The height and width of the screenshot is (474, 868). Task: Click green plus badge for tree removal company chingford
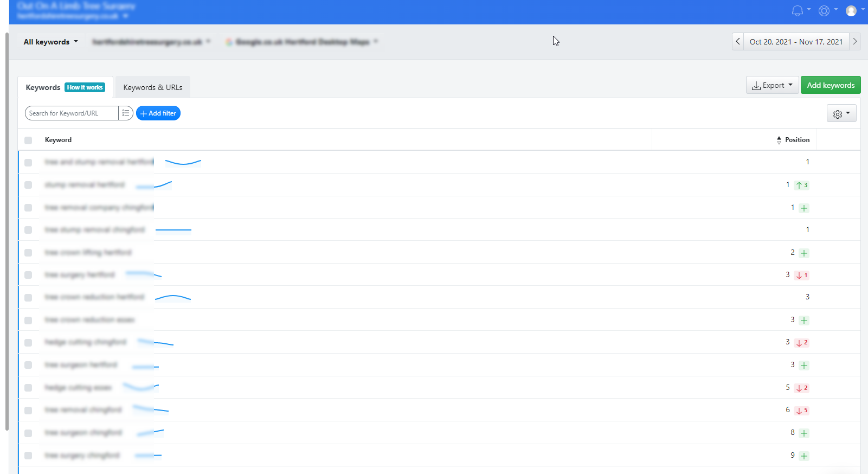804,208
